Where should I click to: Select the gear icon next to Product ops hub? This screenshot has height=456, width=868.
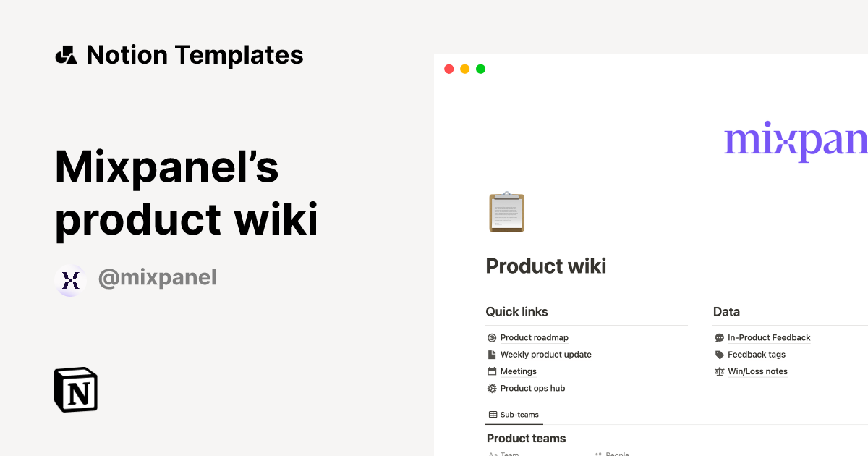[491, 388]
